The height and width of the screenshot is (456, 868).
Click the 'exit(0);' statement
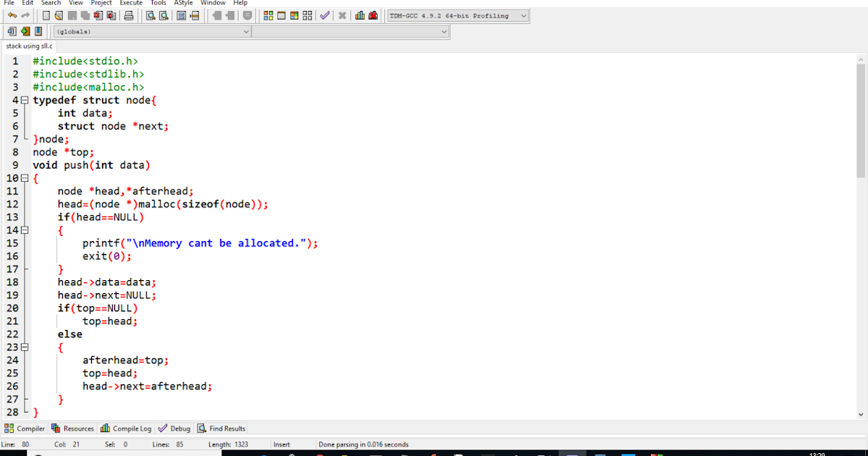107,256
